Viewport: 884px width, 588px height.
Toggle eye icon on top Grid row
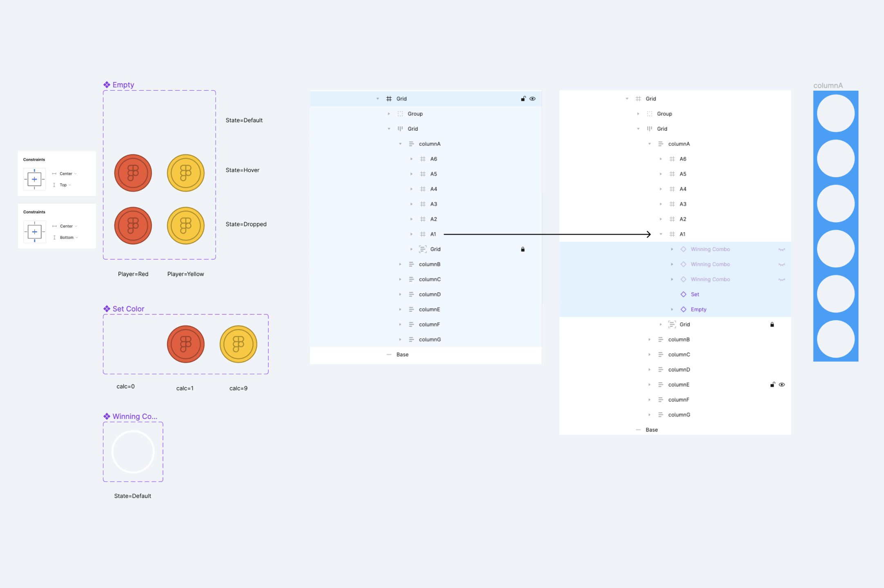(532, 99)
